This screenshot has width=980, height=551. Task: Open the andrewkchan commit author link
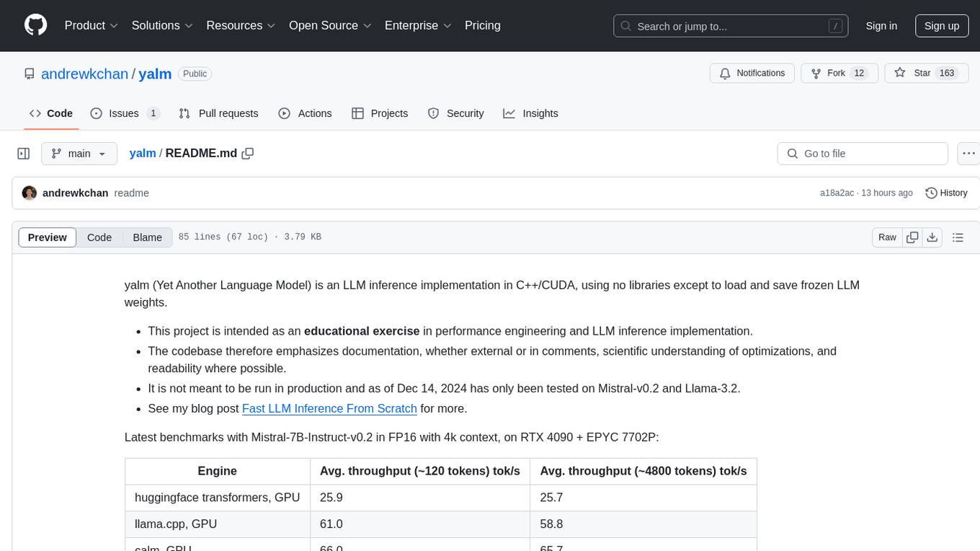point(76,193)
